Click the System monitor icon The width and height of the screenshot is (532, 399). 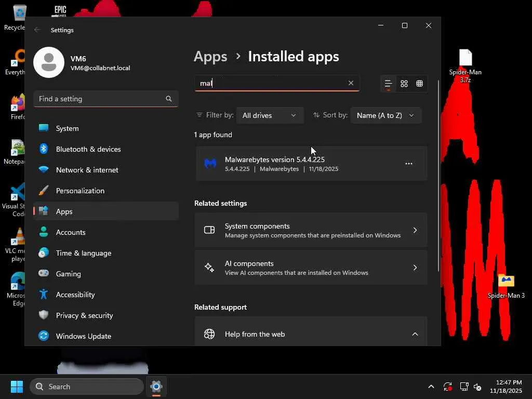click(x=44, y=128)
